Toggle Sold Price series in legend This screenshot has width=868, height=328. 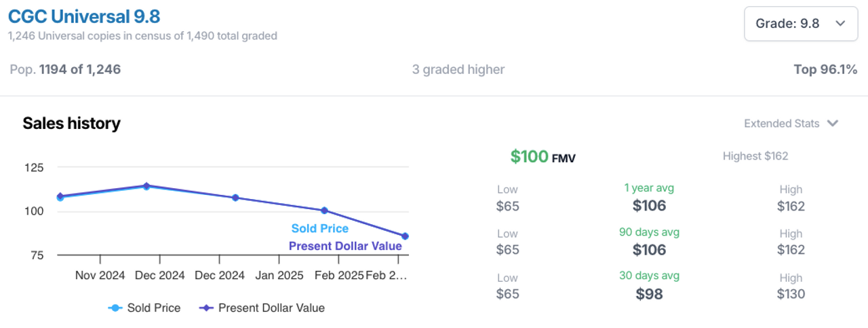pyautogui.click(x=144, y=308)
